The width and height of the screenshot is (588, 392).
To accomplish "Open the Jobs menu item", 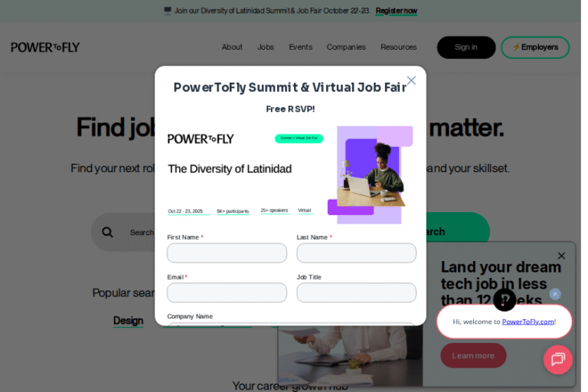I will pos(266,47).
